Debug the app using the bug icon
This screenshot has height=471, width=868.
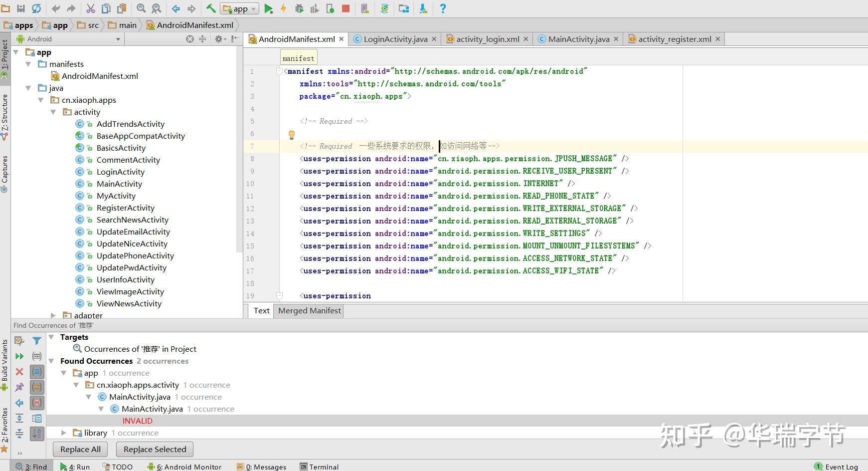(x=298, y=8)
